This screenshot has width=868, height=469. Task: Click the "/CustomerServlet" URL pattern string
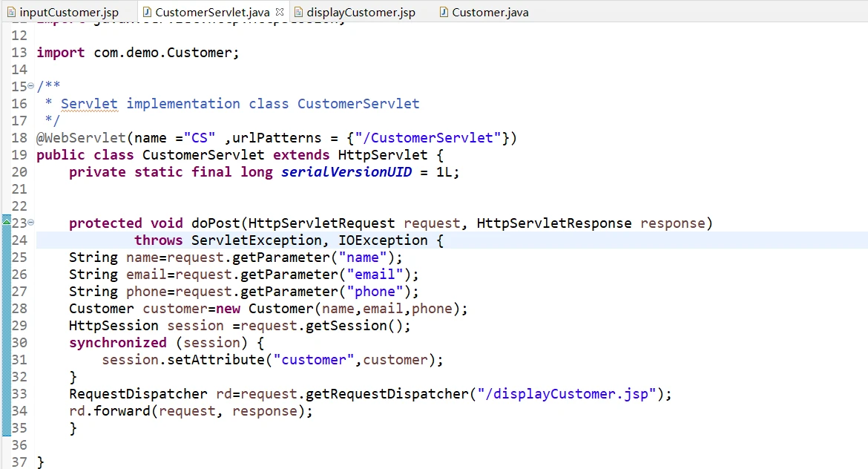[428, 138]
